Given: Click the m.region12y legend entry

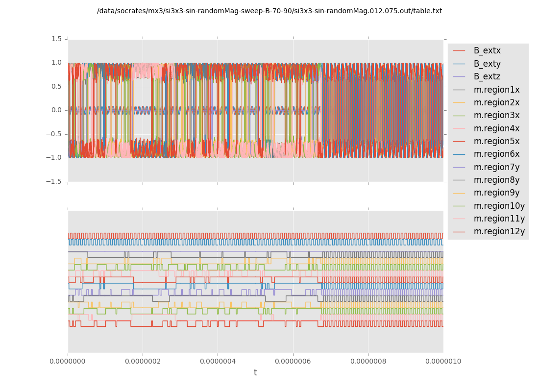Looking at the screenshot, I should (499, 231).
